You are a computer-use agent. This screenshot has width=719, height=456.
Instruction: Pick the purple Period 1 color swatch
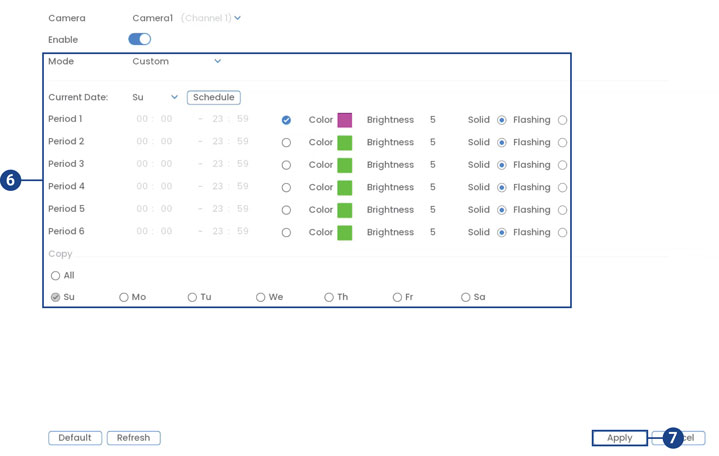point(345,120)
